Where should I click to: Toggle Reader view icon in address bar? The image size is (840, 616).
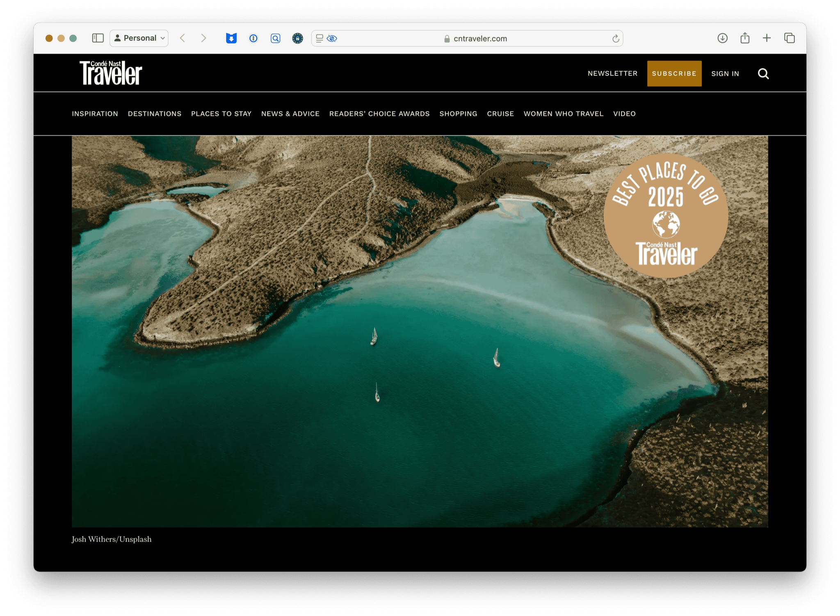[320, 38]
